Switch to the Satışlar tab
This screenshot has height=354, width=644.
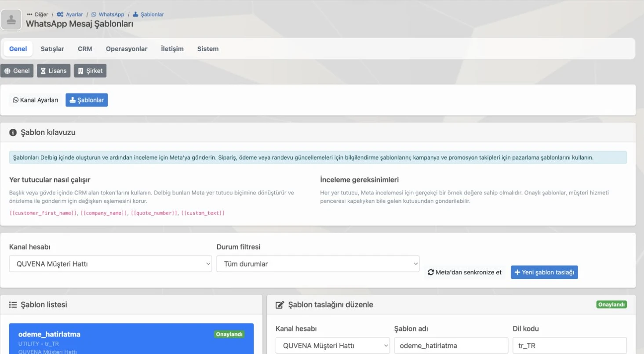[x=52, y=49]
